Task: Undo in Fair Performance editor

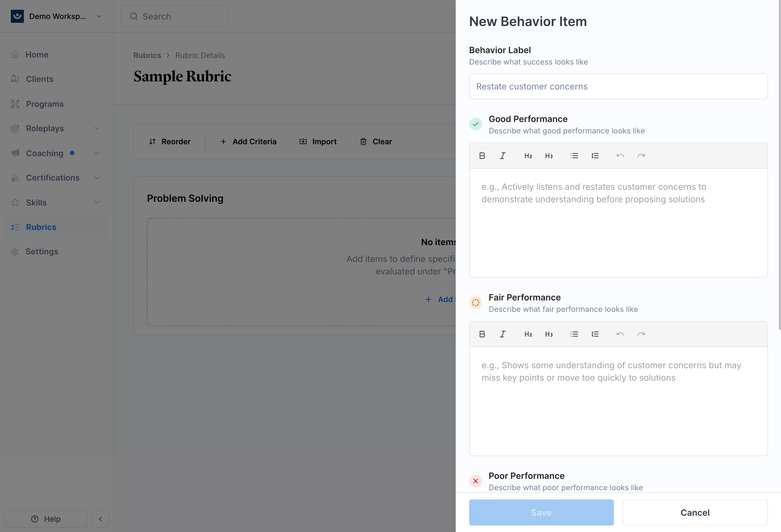Action: pos(620,334)
